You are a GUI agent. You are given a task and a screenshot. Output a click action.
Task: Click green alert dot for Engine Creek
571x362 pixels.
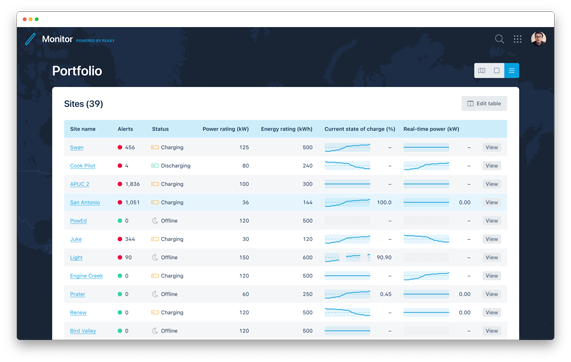[120, 276]
